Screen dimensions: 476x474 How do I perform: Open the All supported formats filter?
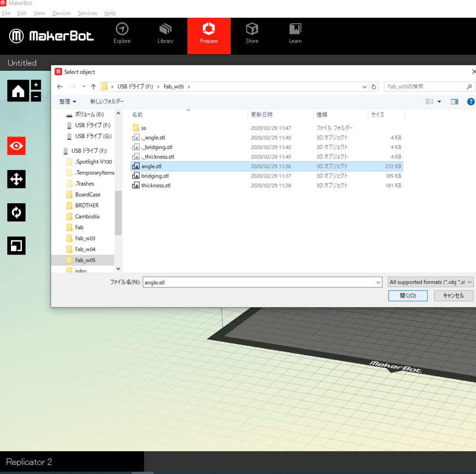(430, 282)
